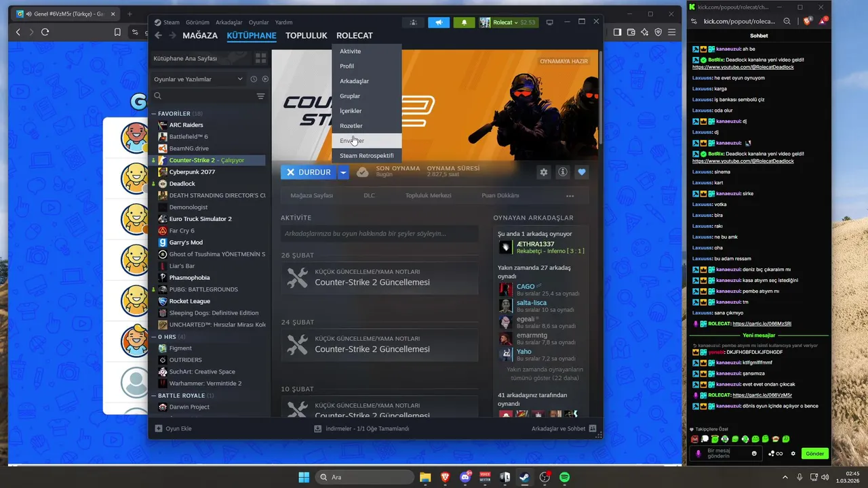Toggle Counter-Strike 2 favorite heart

[x=581, y=172]
